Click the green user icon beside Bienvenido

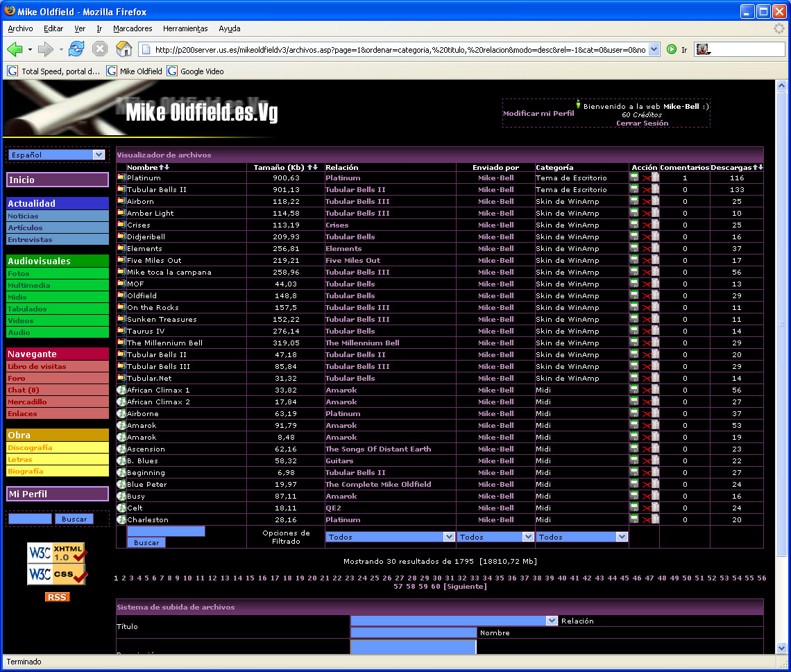click(578, 105)
